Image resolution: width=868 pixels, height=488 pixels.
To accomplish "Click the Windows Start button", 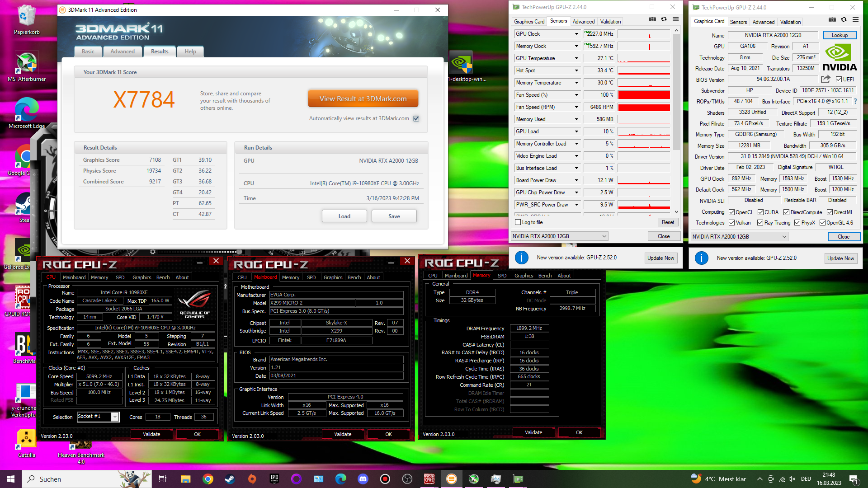I will click(11, 479).
